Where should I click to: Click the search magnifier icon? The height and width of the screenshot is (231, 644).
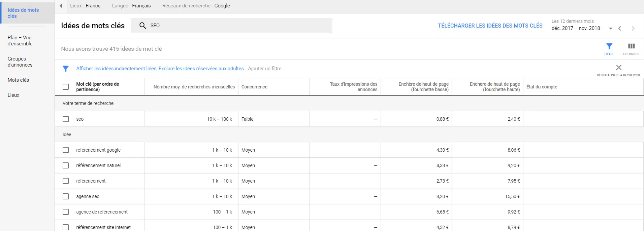pyautogui.click(x=142, y=26)
